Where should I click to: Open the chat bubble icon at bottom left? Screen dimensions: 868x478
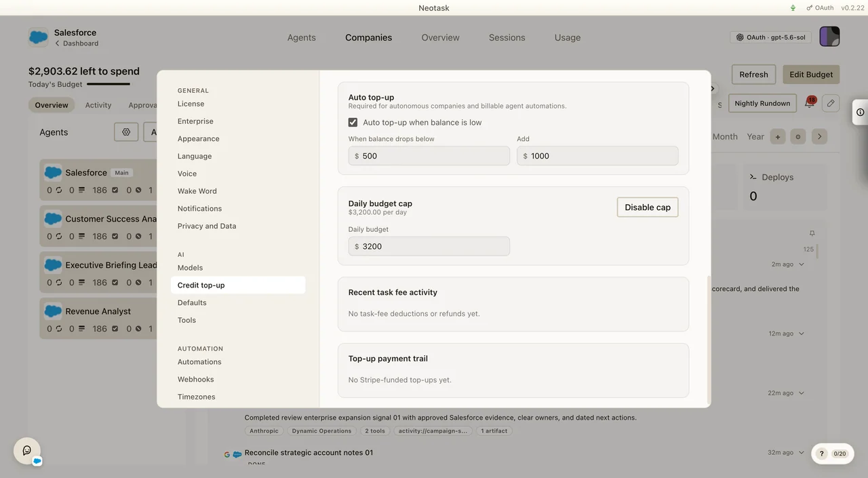tap(27, 450)
